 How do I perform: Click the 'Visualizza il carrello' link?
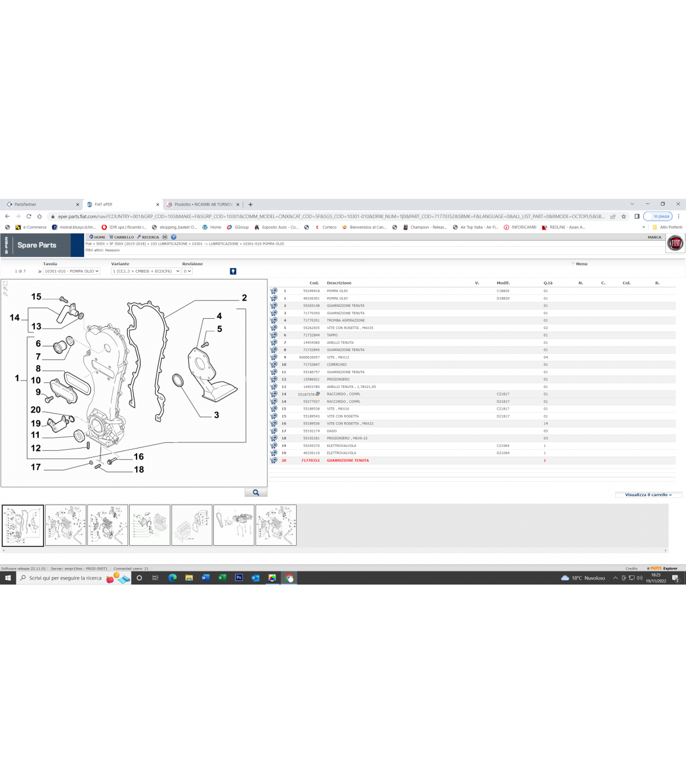pyautogui.click(x=648, y=495)
